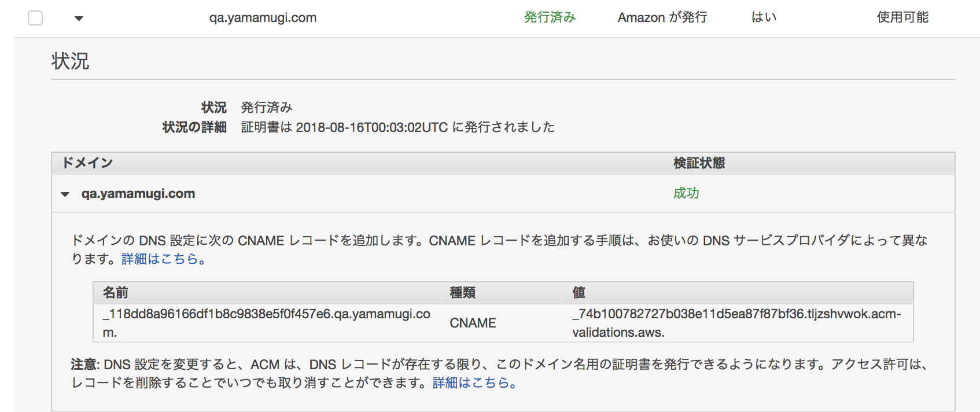Click the 名前 column header in CNAME table
Image resolution: width=980 pixels, height=412 pixels.
[116, 293]
